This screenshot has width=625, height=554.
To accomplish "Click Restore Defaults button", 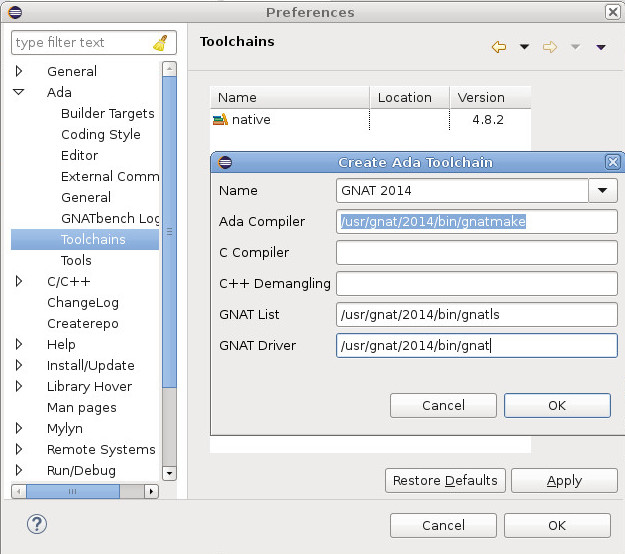I will 445,480.
